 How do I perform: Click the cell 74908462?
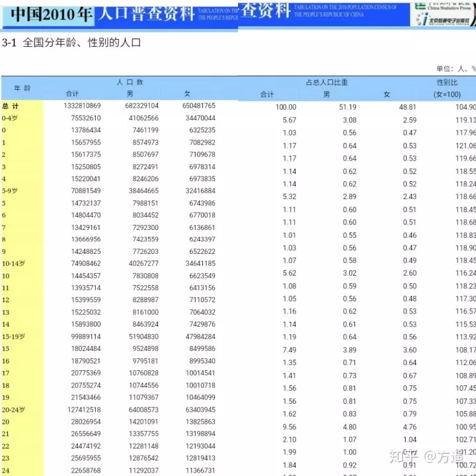pyautogui.click(x=86, y=263)
